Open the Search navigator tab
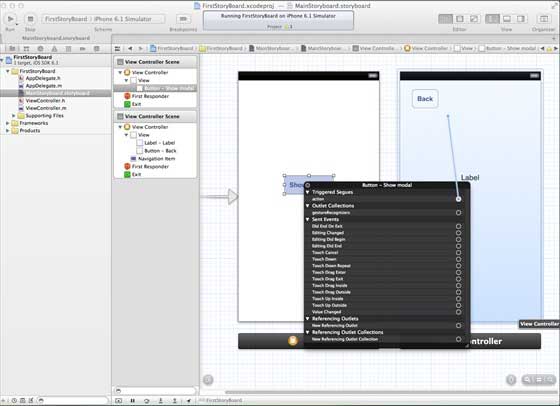The width and height of the screenshot is (560, 406). tap(40, 49)
